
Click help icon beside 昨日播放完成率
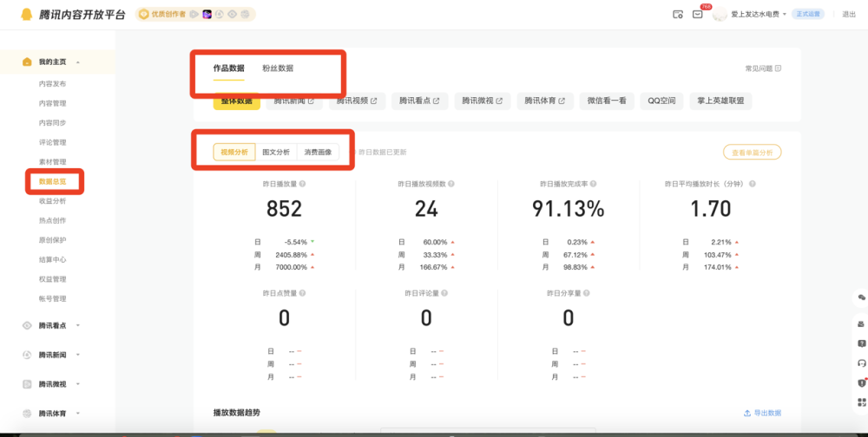click(593, 184)
